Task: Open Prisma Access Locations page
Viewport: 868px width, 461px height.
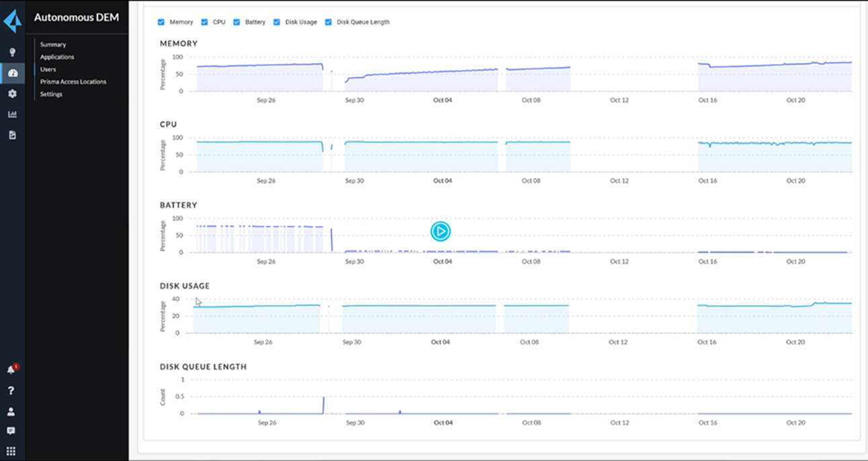Action: (x=73, y=82)
